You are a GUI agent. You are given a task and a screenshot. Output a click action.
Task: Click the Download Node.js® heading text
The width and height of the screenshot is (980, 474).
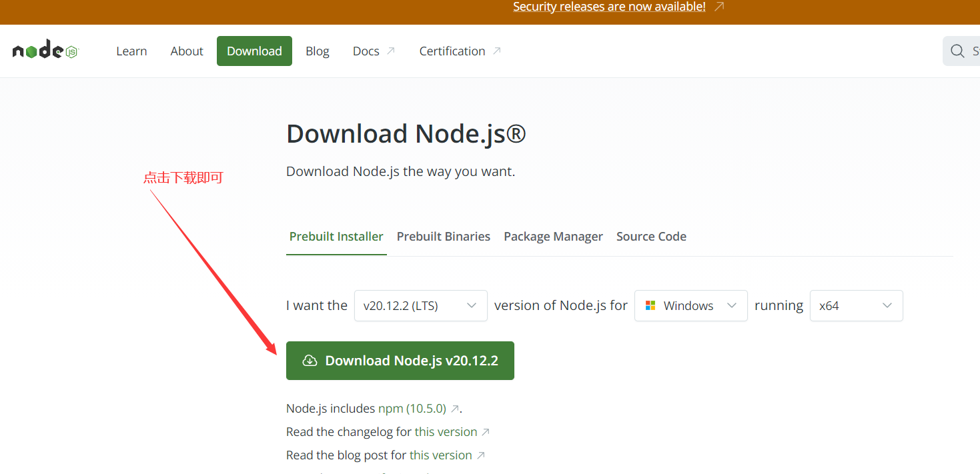click(406, 134)
